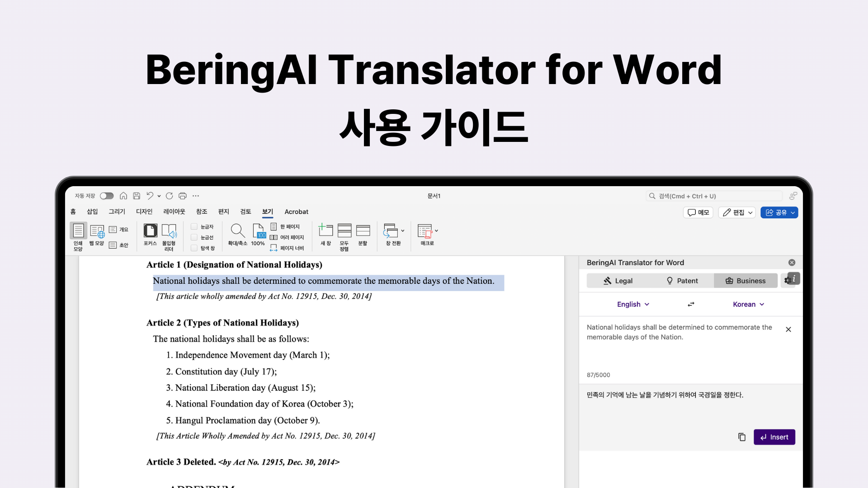Viewport: 868px width, 488px height.
Task: Click the print icon in title bar
Action: (183, 196)
